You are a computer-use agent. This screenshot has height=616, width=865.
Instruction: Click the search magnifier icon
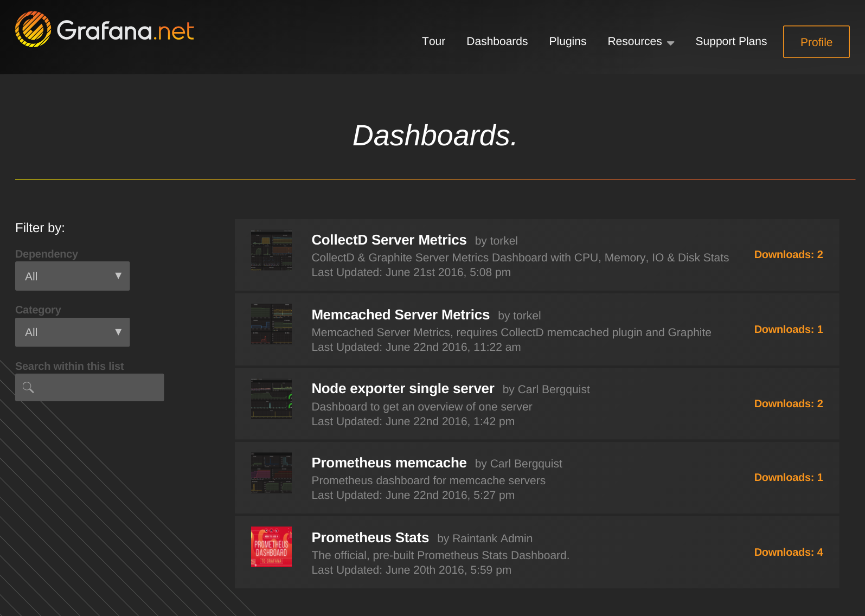(28, 387)
